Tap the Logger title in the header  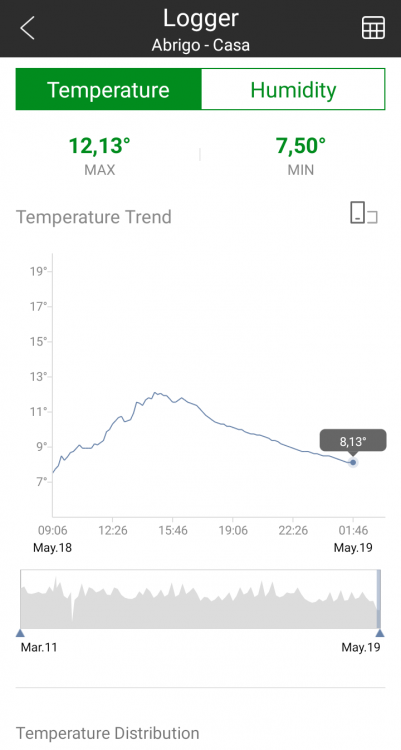[x=200, y=18]
